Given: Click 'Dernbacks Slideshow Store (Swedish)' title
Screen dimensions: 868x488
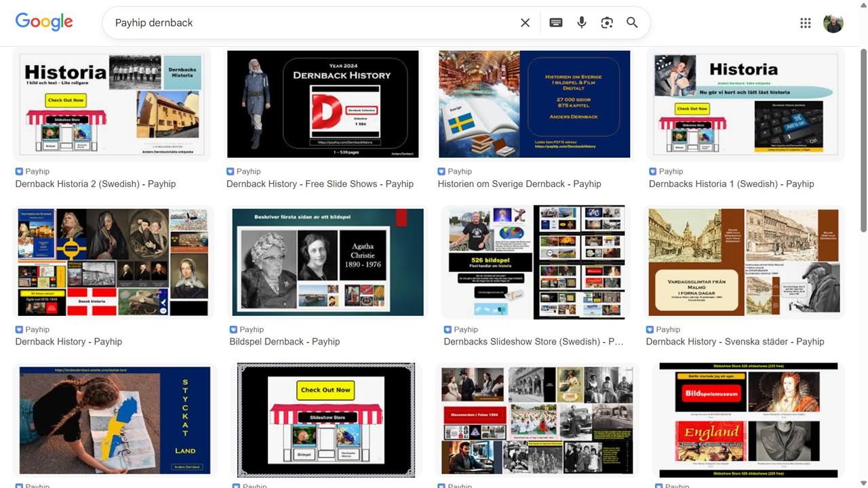Looking at the screenshot, I should tap(534, 342).
